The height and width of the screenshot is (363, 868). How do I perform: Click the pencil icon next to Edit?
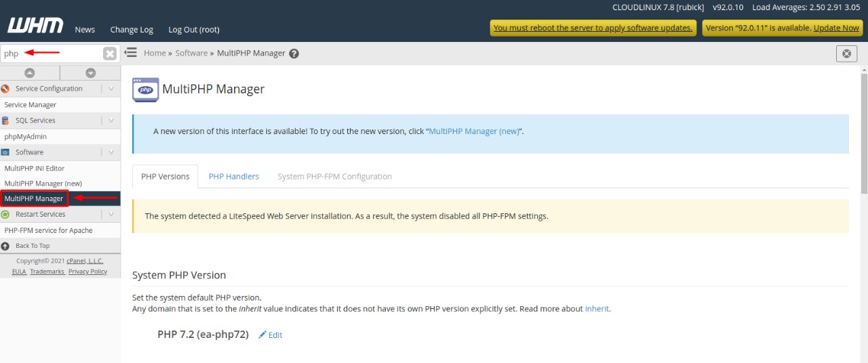262,335
